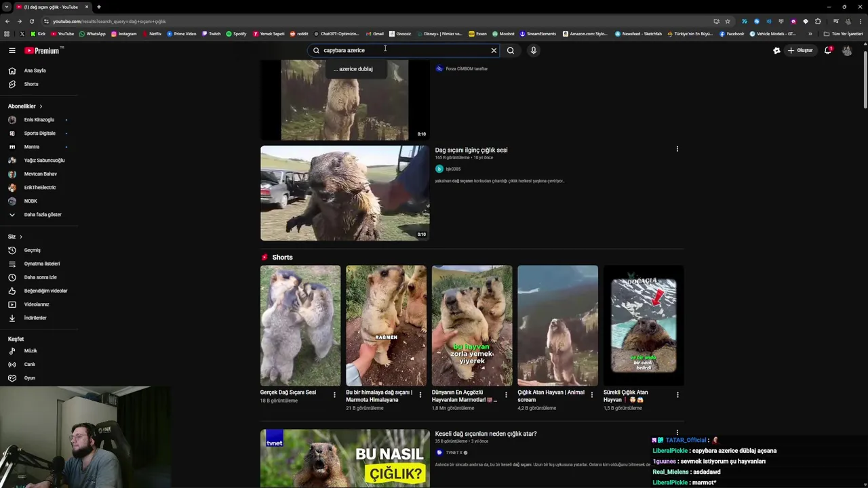Reload the page in Chrome
Viewport: 868px width, 488px height.
[31, 21]
